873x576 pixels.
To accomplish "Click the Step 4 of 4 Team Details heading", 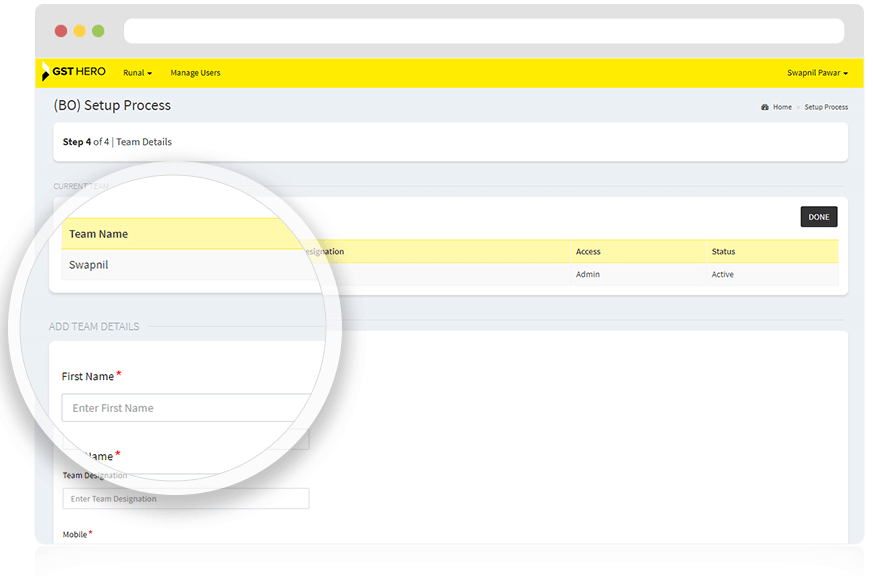I will point(117,142).
